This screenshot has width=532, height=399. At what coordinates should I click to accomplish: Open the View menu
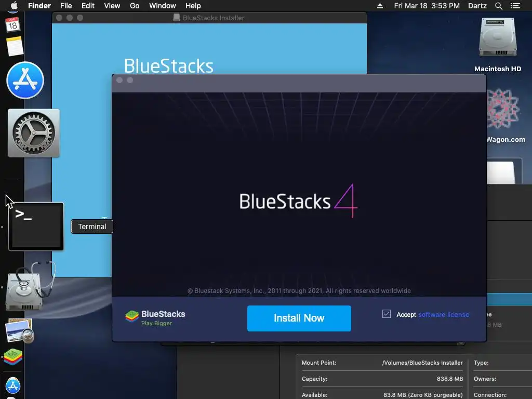pyautogui.click(x=112, y=6)
